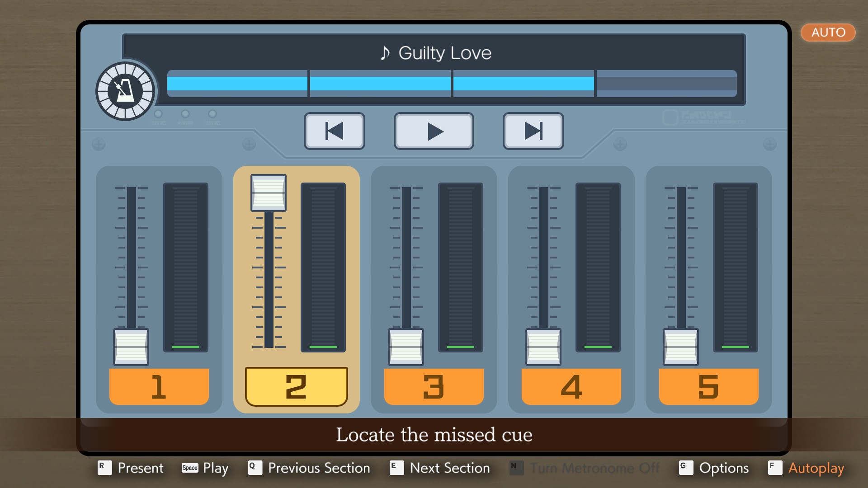Select channel number 1 button
This screenshot has width=868, height=488.
tap(158, 387)
